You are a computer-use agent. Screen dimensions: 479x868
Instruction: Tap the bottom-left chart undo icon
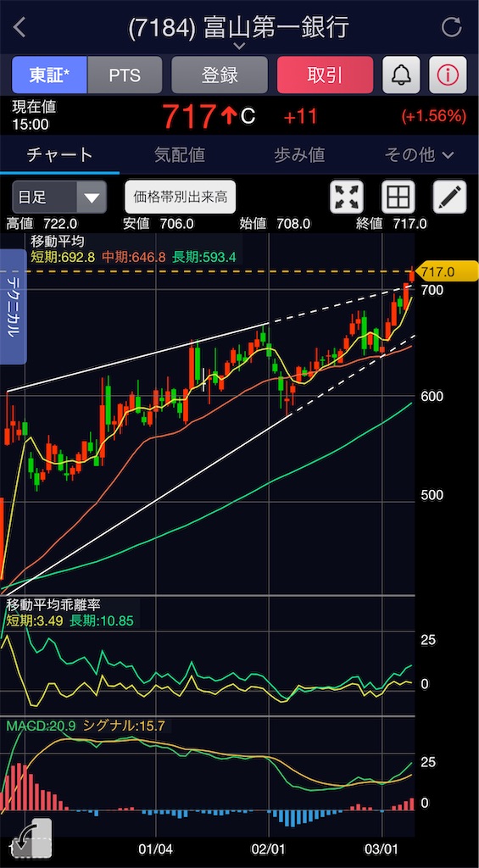tap(31, 837)
